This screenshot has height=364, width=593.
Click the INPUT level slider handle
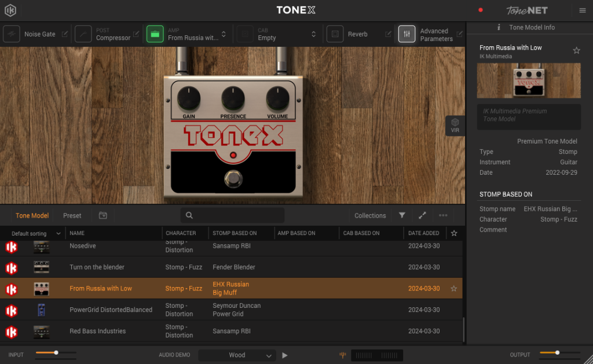[56, 352]
